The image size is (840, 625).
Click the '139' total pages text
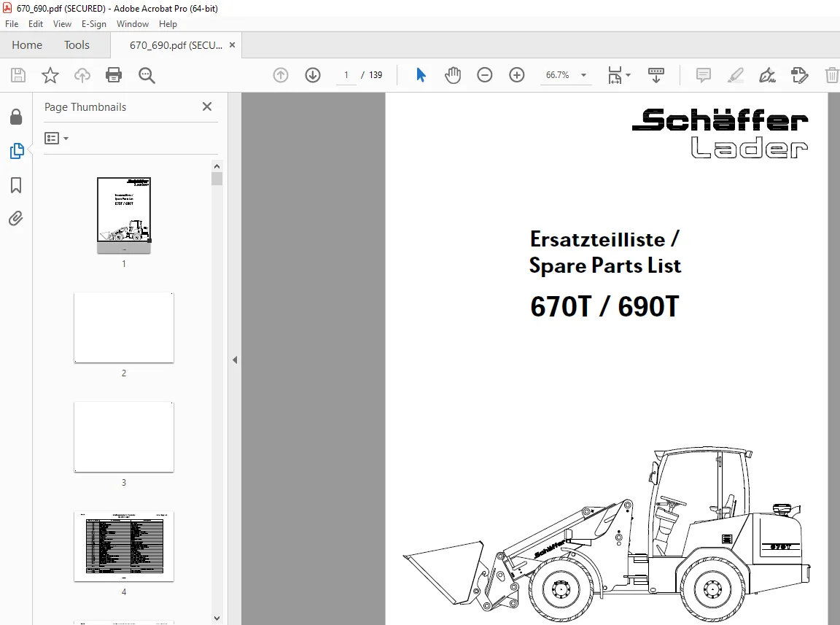click(376, 75)
